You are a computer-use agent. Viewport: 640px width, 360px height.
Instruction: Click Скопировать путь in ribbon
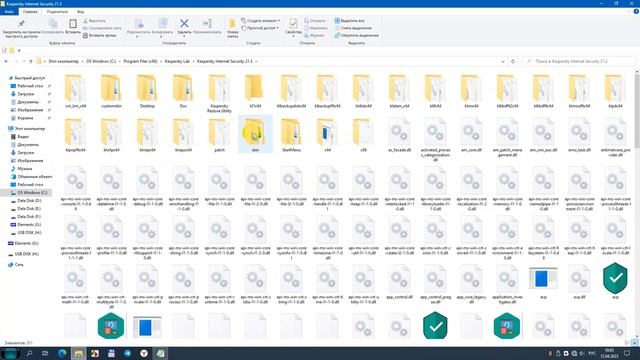coord(102,28)
